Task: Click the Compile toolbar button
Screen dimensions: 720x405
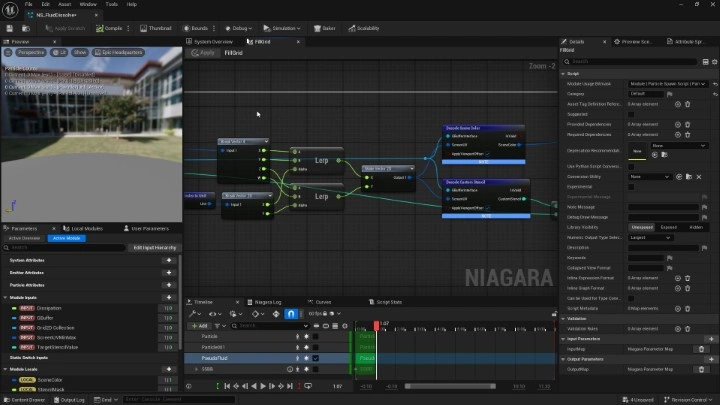Action: 110,28
